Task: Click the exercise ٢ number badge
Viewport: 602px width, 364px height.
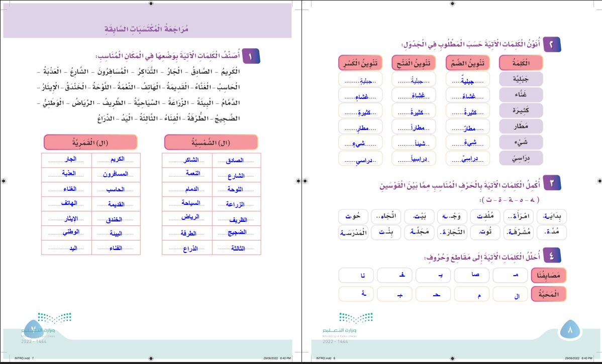Action: click(x=553, y=45)
